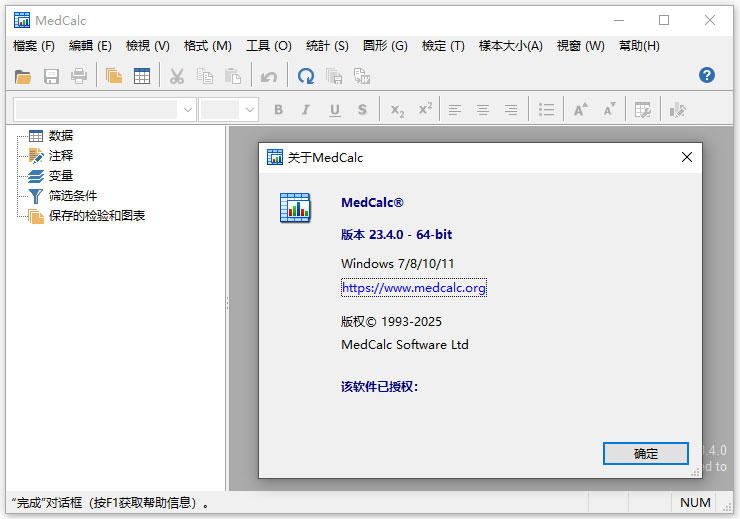Paste using the clipboard toolbar icon
Screen dimensions: 740x519
233,76
